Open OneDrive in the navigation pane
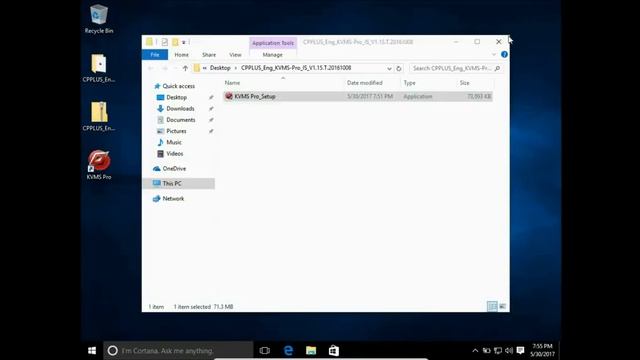This screenshot has height=360, width=640. tap(174, 169)
